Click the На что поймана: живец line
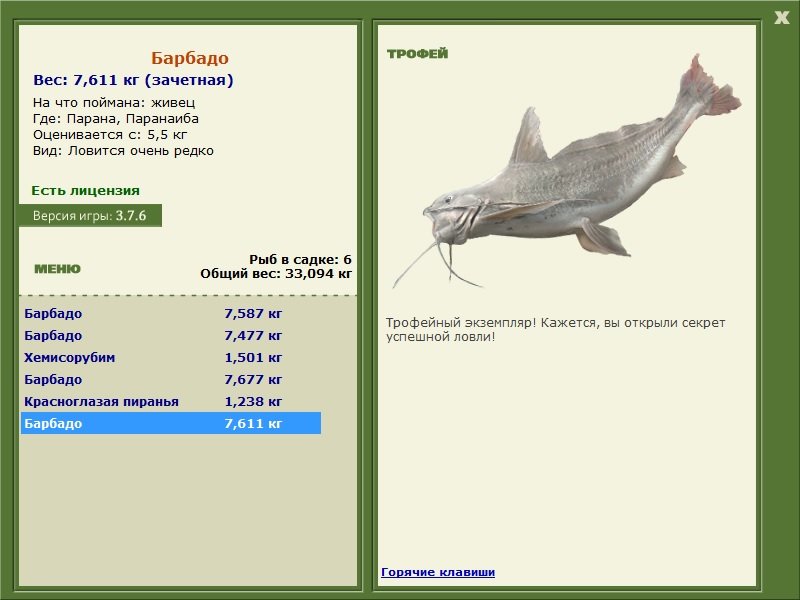Viewport: 800px width, 600px height. coord(114,103)
